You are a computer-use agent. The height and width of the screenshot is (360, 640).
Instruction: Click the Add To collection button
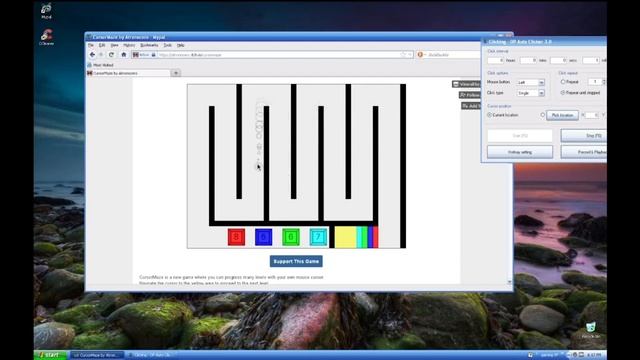pyautogui.click(x=471, y=106)
